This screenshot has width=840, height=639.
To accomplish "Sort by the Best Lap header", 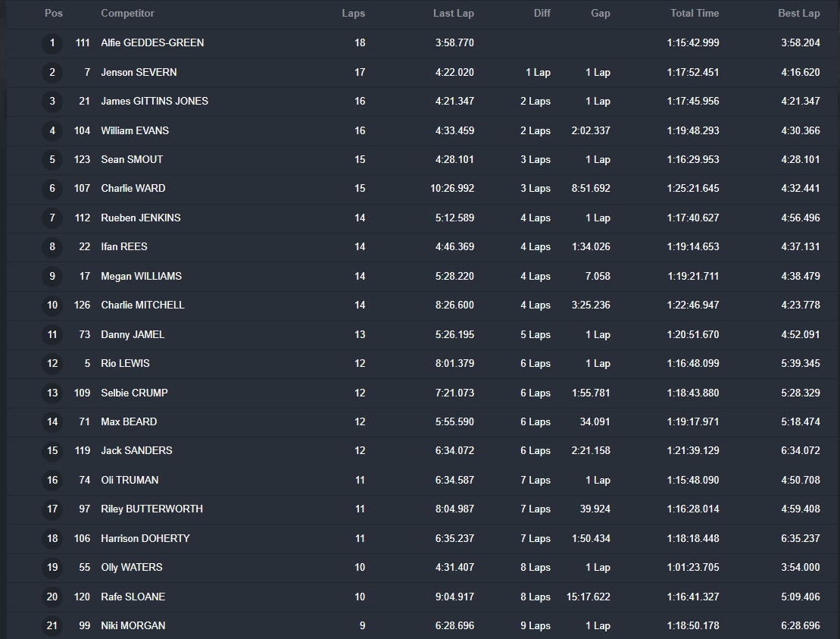I will click(798, 14).
